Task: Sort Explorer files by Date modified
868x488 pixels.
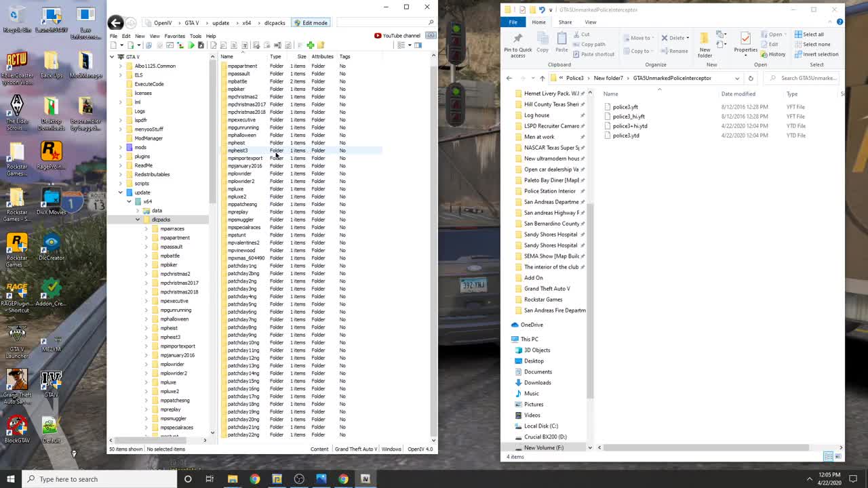Action: coord(738,94)
